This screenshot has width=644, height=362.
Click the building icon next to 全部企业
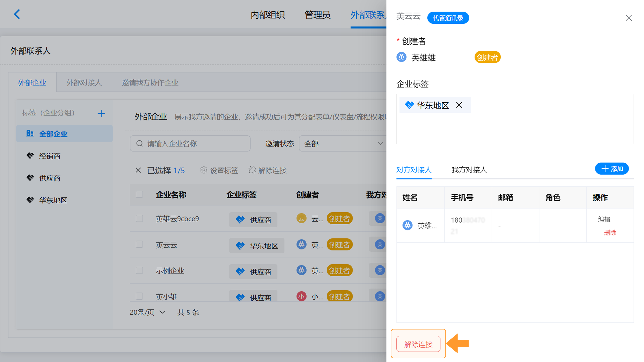click(30, 133)
